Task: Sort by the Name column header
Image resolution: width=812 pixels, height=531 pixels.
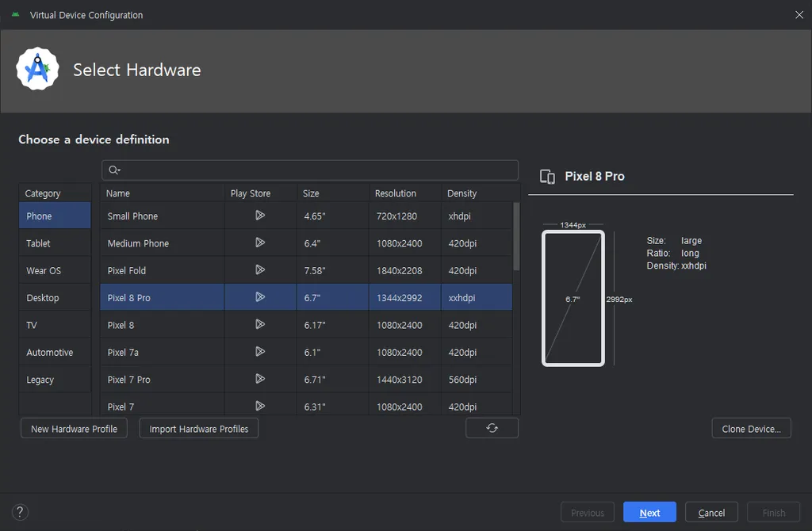Action: point(162,193)
